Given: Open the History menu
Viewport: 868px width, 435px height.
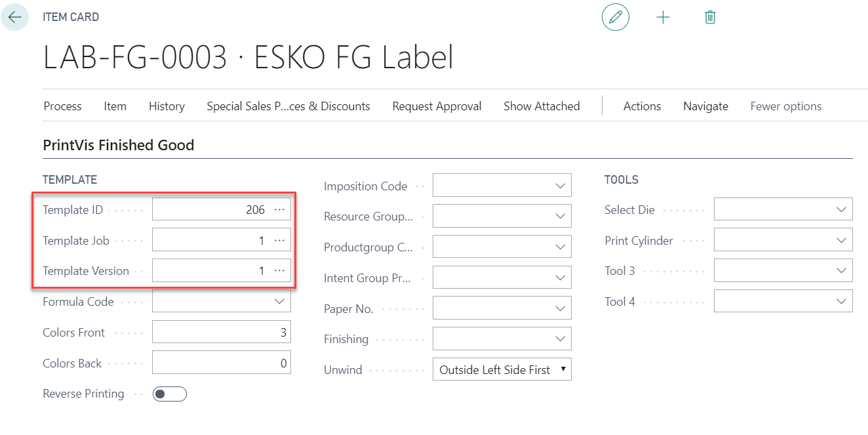Looking at the screenshot, I should point(167,106).
